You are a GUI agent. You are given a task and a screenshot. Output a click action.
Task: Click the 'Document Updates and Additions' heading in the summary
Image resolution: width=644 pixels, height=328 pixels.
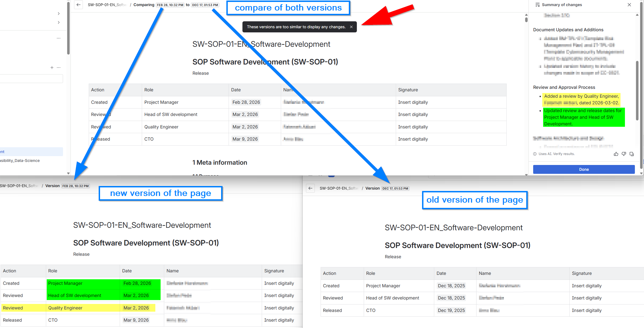pyautogui.click(x=568, y=30)
